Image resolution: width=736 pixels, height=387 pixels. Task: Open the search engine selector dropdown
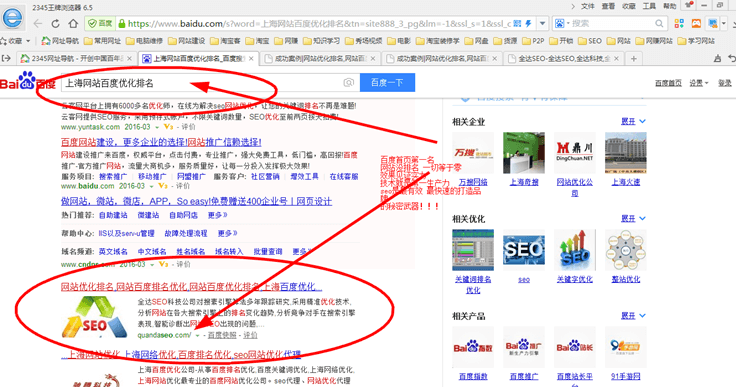[561, 23]
